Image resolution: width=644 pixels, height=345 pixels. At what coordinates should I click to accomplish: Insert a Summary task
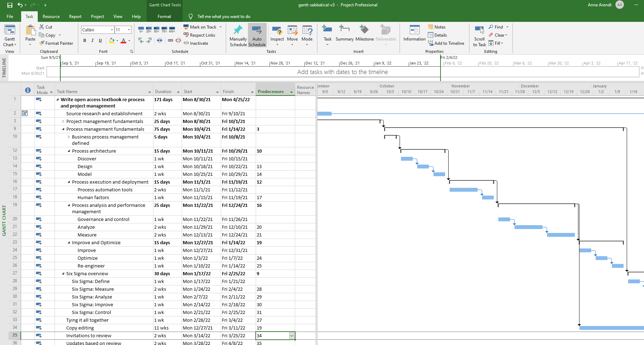point(344,34)
